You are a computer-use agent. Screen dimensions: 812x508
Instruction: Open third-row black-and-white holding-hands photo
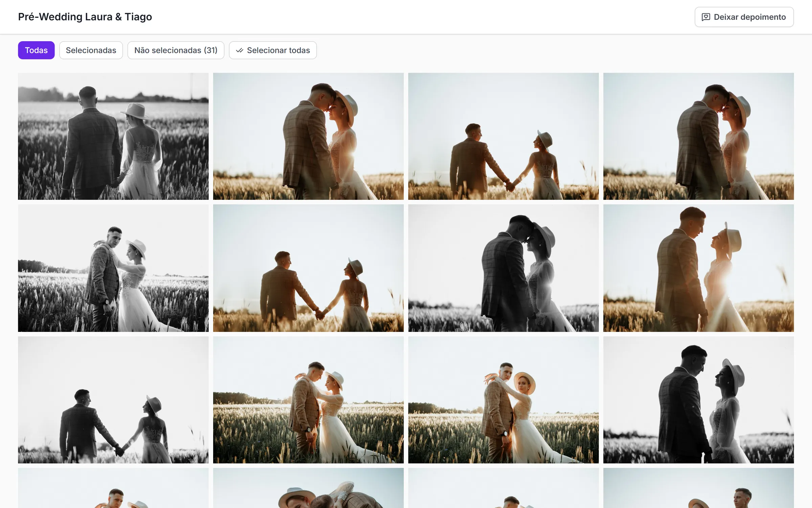(113, 400)
